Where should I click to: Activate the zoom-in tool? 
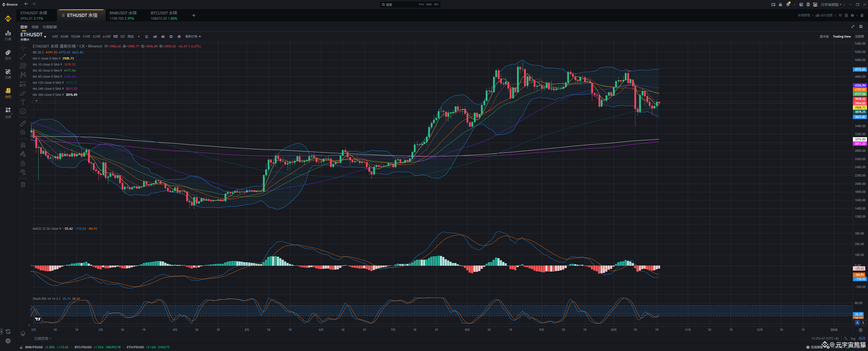23,133
